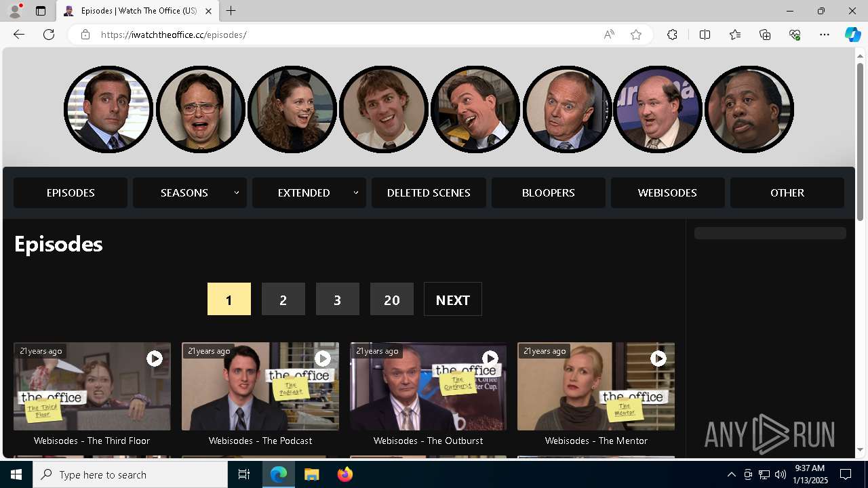Image resolution: width=868 pixels, height=488 pixels.
Task: Click Stanley Hudson character portrait
Action: 749,109
